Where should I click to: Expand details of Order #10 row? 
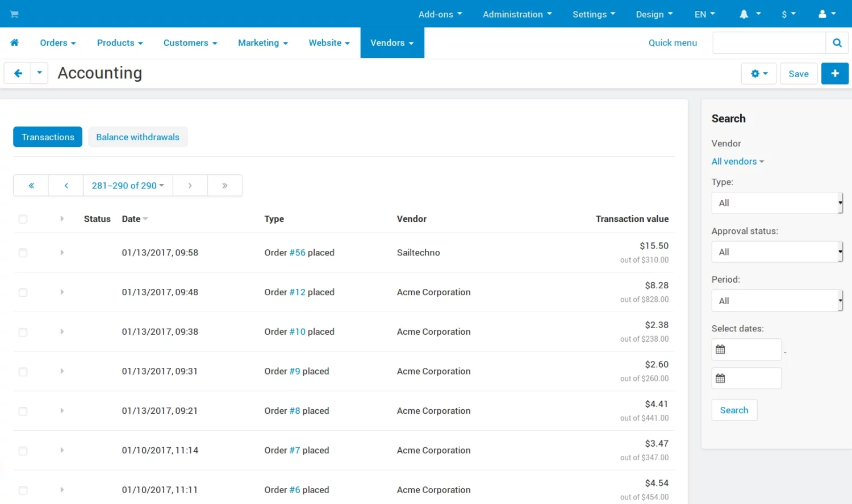click(62, 331)
